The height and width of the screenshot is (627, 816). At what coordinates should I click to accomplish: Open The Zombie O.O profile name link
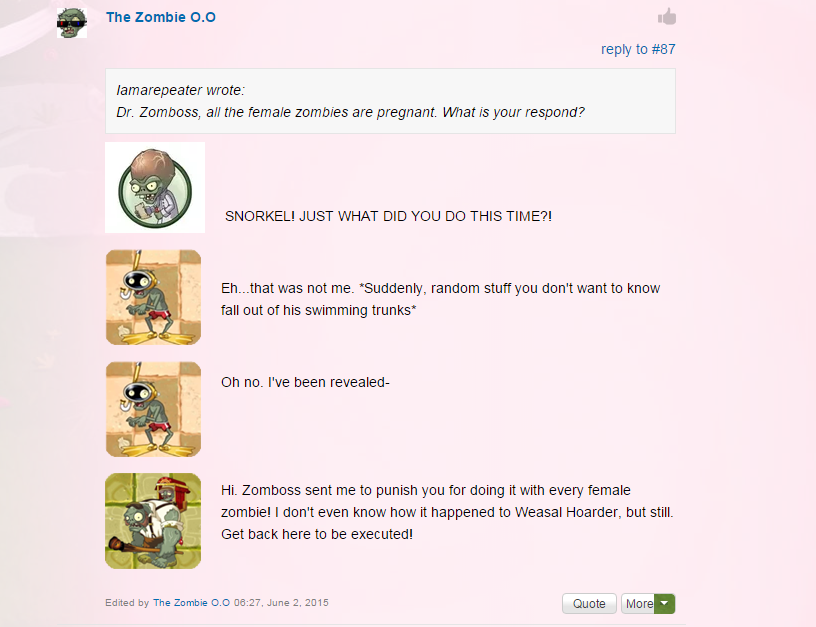[x=161, y=17]
